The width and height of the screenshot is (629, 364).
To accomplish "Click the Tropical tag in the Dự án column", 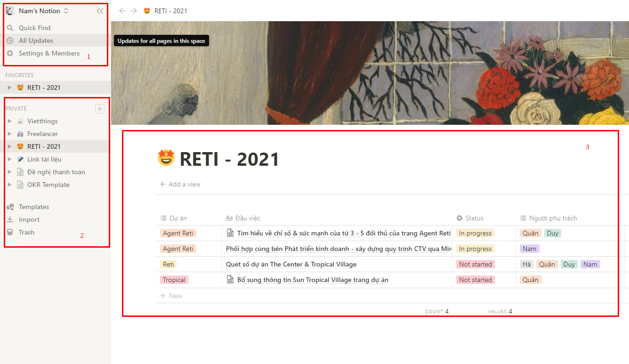I will coord(174,280).
